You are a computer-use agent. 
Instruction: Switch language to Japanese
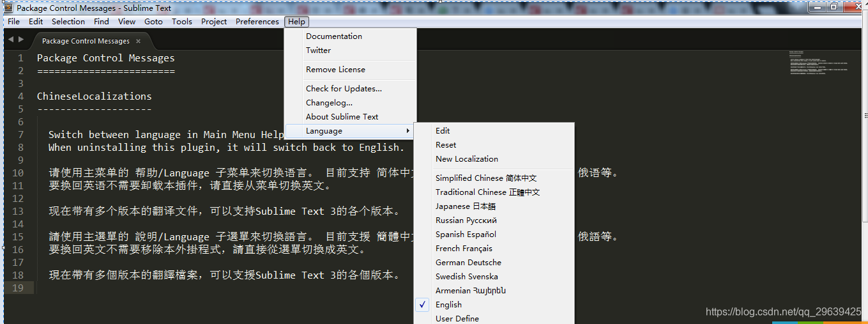point(494,206)
